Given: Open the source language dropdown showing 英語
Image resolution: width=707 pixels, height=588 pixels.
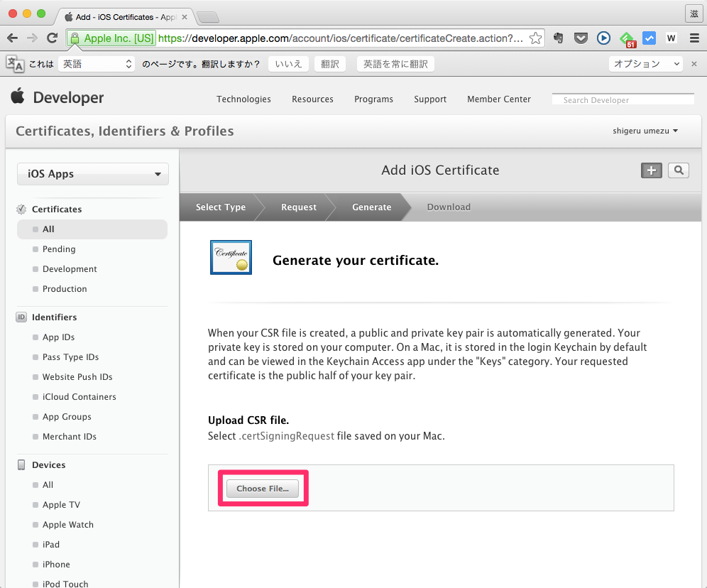Looking at the screenshot, I should pos(97,64).
